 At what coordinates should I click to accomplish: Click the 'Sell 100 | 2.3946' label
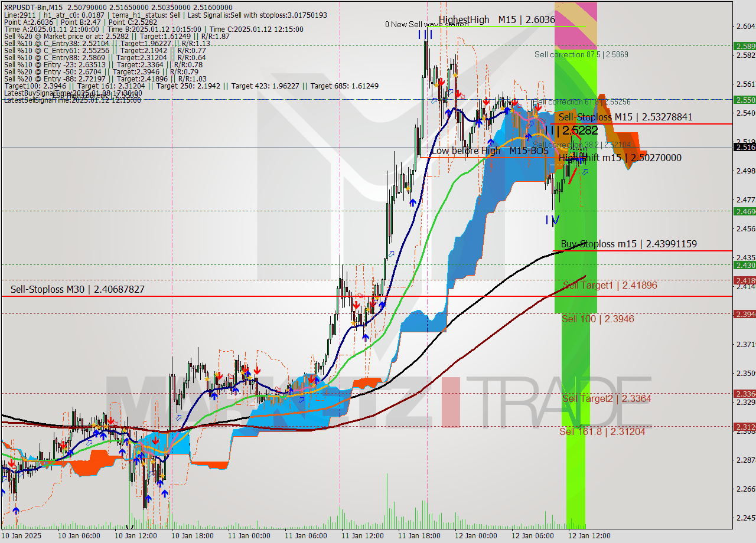coord(598,319)
